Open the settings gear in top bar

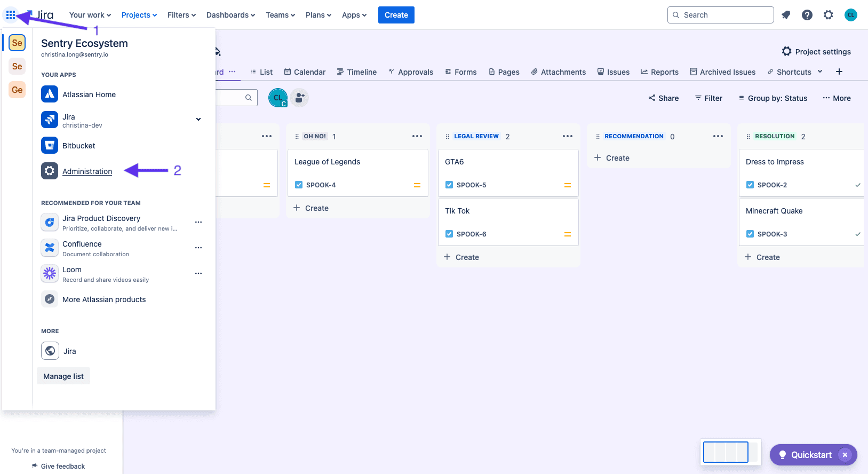[x=829, y=15]
